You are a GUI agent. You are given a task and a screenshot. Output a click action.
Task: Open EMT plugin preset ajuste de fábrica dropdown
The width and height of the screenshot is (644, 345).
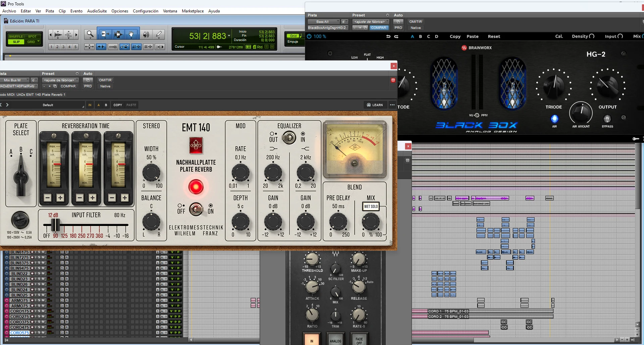click(60, 80)
